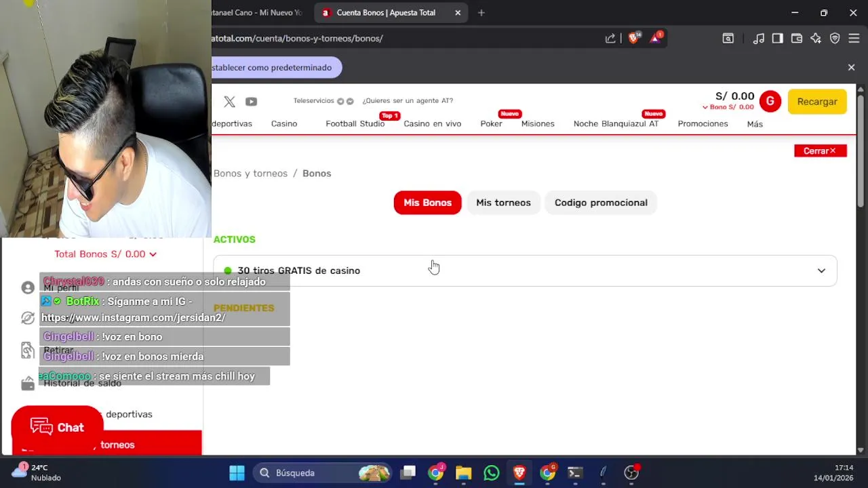
Task: Open Brave Rewards triangle icon
Action: (656, 38)
